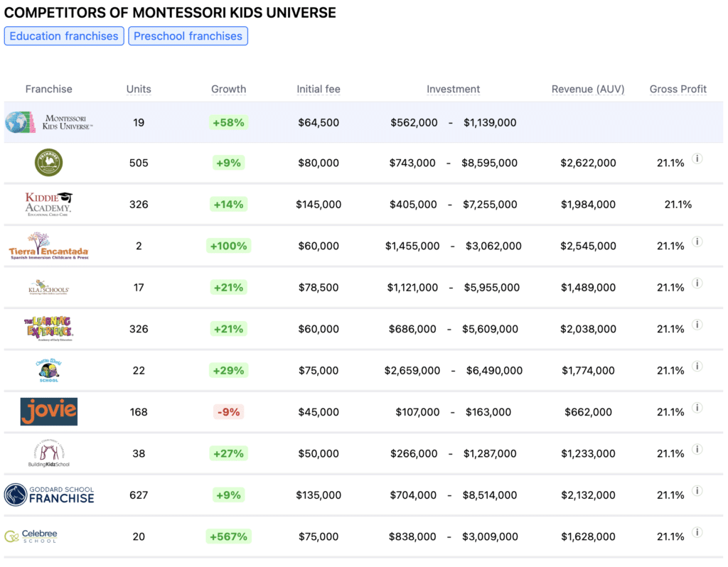Click the Investment column header
Screen dimensions: 728x567
pos(453,89)
